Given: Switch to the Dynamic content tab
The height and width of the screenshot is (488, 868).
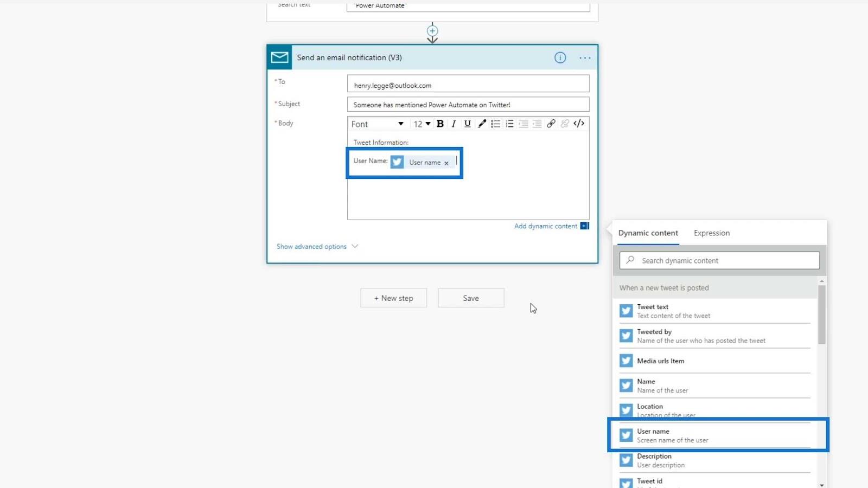Looking at the screenshot, I should pos(648,233).
